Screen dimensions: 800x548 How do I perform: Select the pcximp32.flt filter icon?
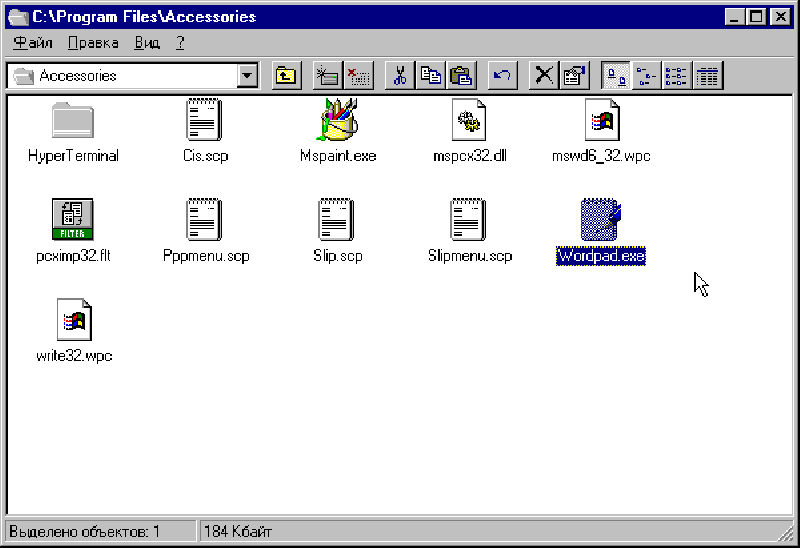pyautogui.click(x=72, y=219)
